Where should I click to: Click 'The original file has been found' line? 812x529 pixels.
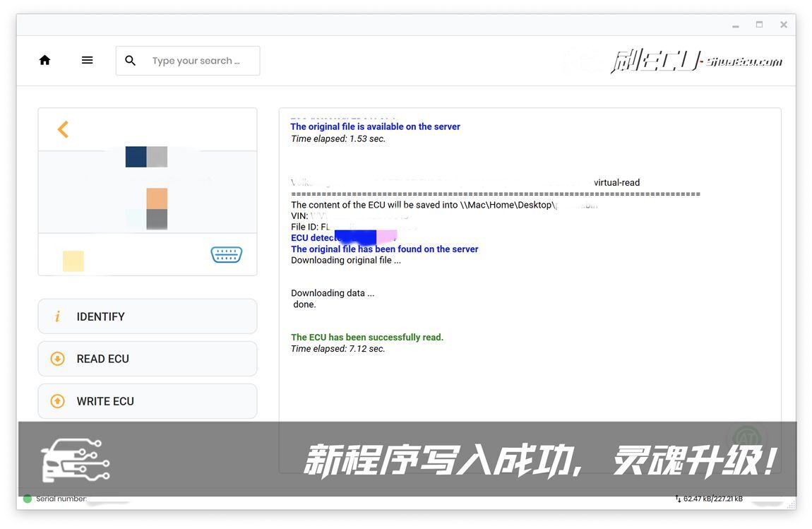click(385, 249)
